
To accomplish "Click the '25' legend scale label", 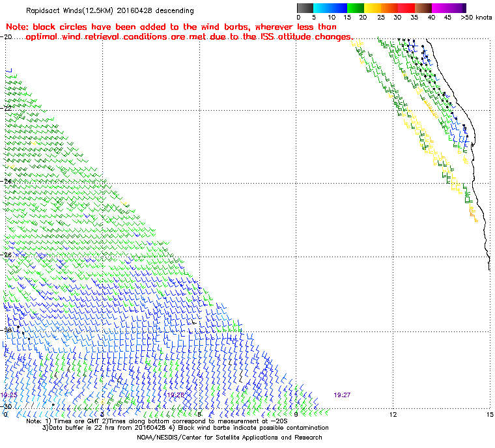I will tap(381, 18).
